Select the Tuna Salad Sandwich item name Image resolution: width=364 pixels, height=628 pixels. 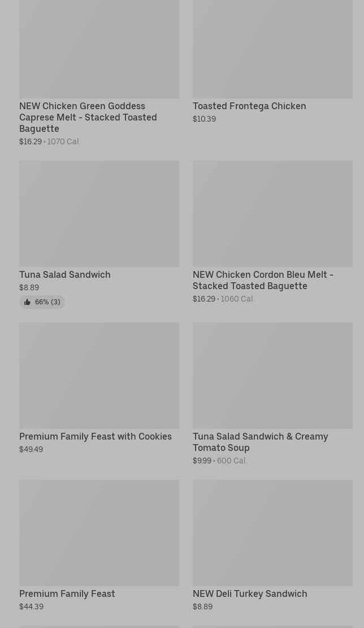coord(65,274)
